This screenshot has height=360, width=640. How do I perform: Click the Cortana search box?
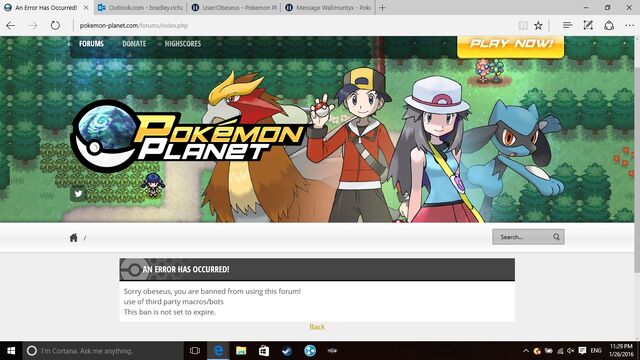103,351
